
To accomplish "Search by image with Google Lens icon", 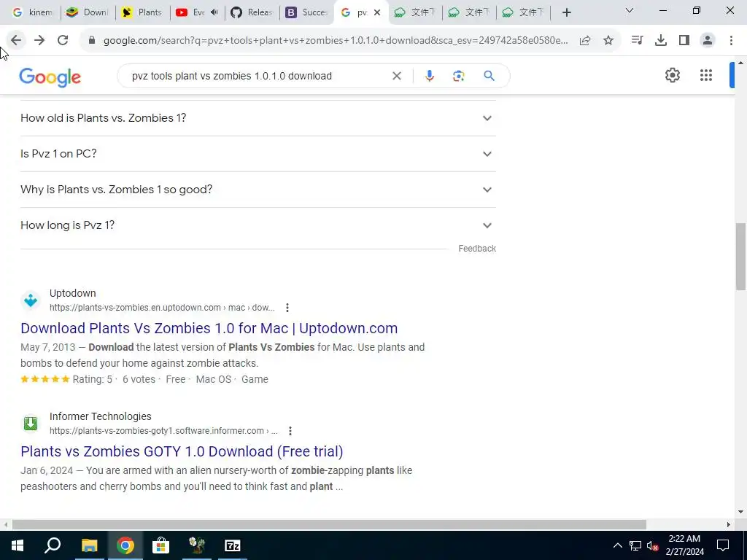I will pyautogui.click(x=458, y=76).
